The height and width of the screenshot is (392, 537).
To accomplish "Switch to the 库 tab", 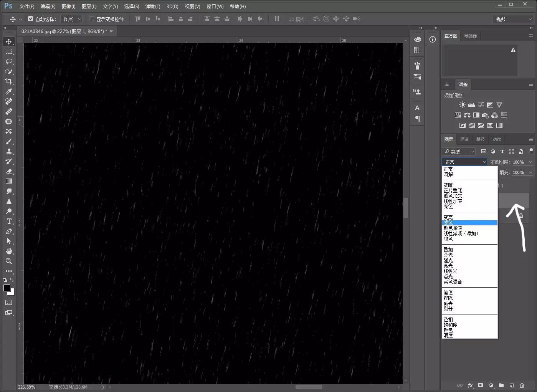I will pyautogui.click(x=447, y=84).
